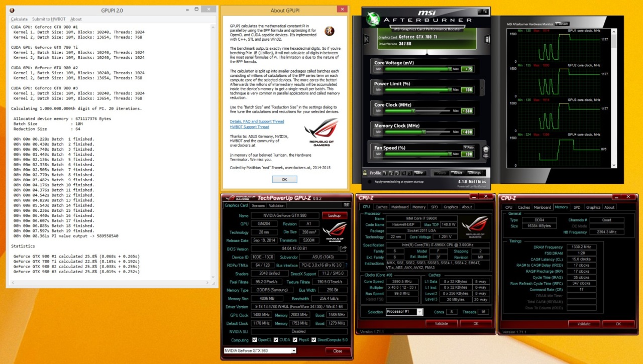Open the Calculate menu in GPUPI
Image resolution: width=643 pixels, height=364 pixels.
point(19,19)
